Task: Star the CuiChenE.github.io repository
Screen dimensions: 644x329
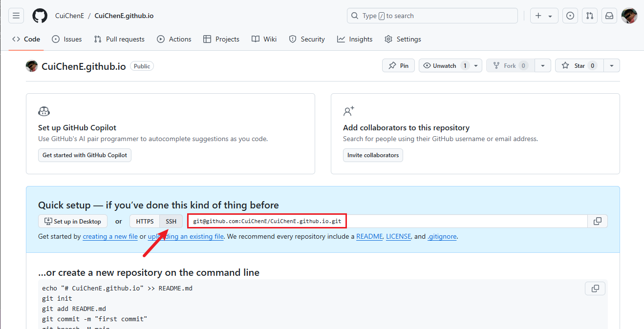Action: tap(580, 65)
